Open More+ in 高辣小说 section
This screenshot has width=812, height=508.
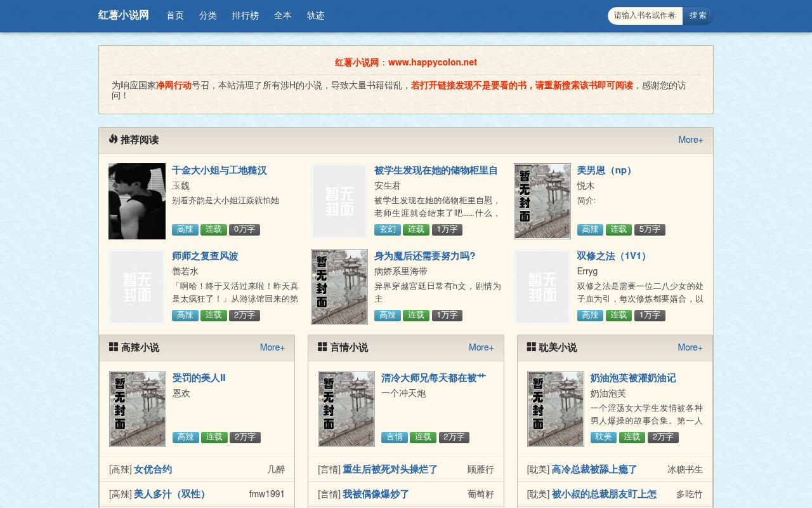click(273, 347)
